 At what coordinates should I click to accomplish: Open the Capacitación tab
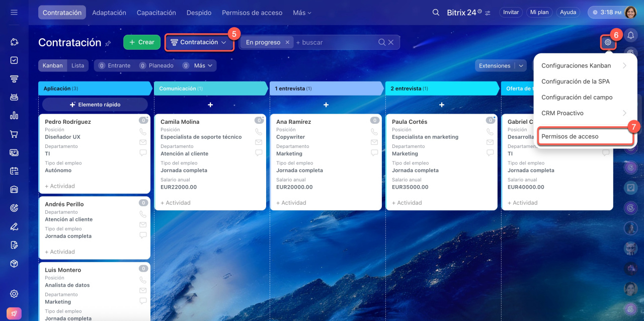(156, 13)
